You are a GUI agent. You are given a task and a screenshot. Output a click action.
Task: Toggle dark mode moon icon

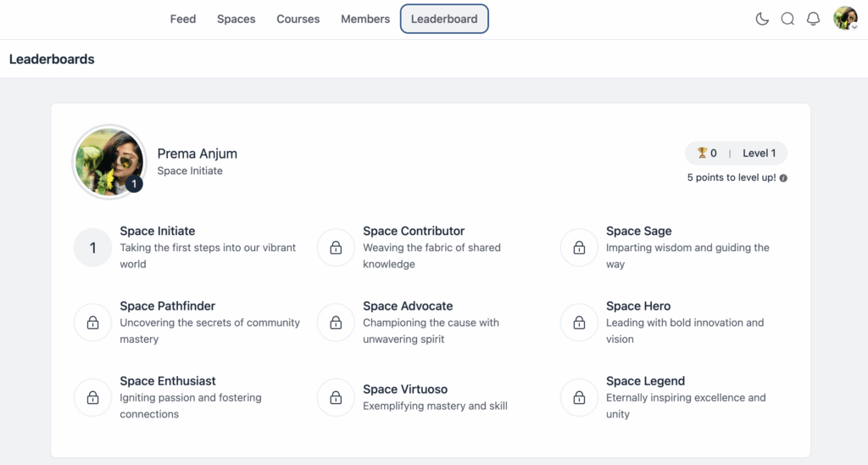tap(762, 19)
